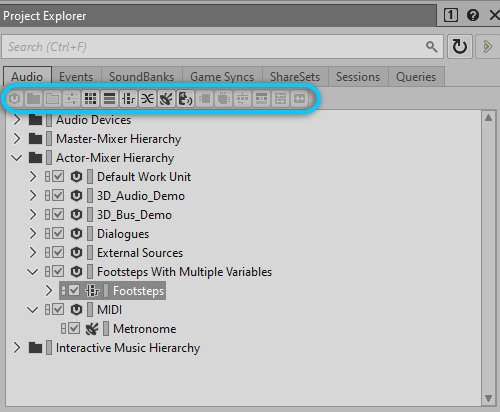The width and height of the screenshot is (500, 412).
Task: Open the Game Syncs tab
Action: [222, 77]
